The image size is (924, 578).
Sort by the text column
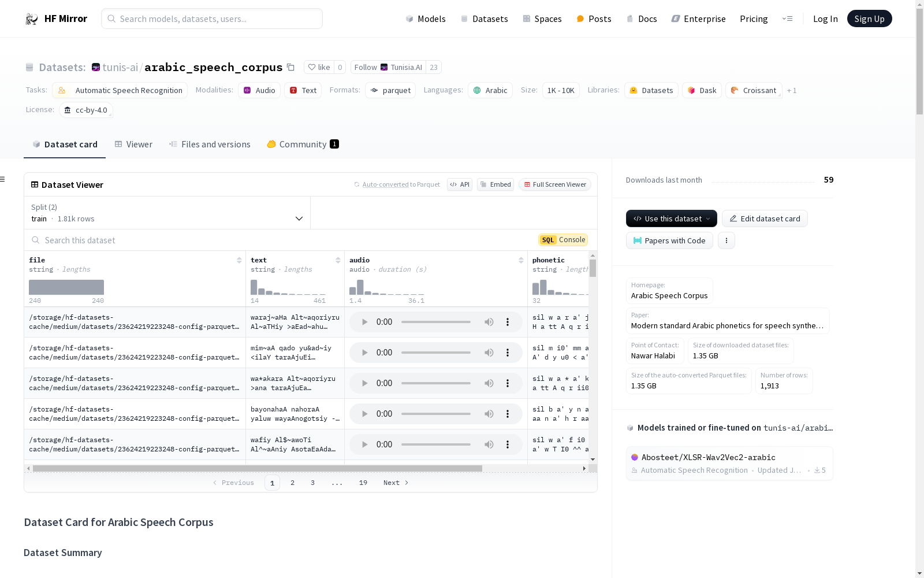pos(338,261)
